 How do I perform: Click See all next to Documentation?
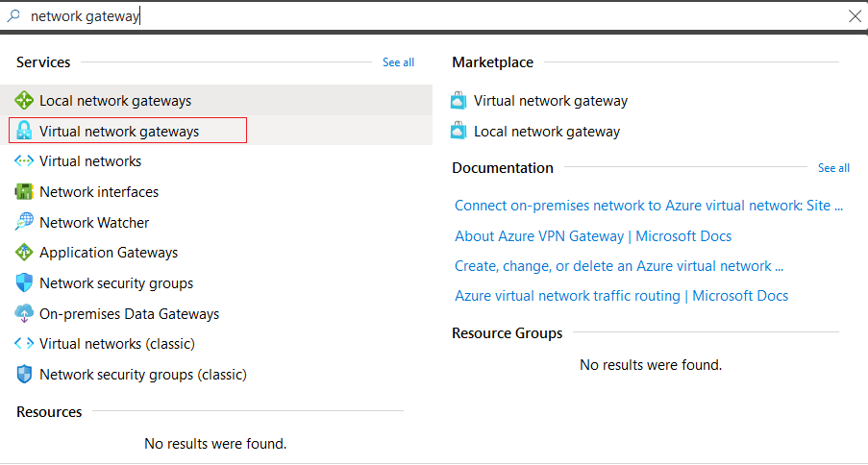(833, 168)
